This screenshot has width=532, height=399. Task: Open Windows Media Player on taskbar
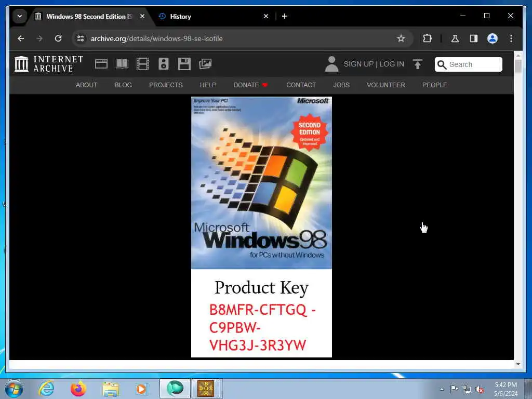142,389
